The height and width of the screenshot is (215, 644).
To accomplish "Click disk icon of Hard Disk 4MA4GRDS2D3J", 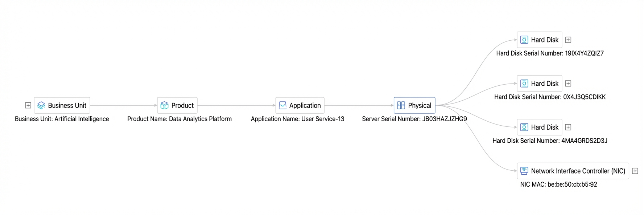I will (x=524, y=127).
